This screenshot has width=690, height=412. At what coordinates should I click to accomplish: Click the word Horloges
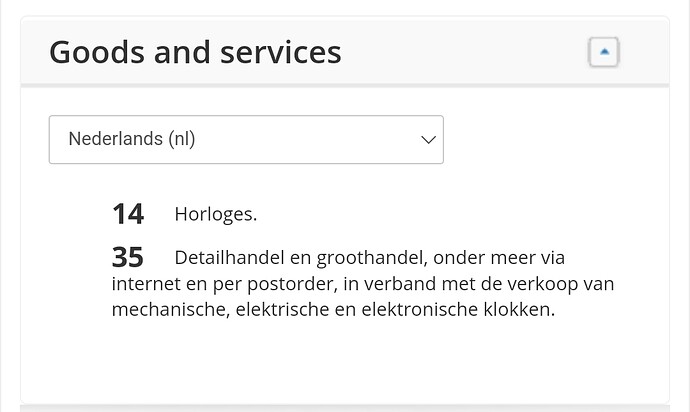216,214
